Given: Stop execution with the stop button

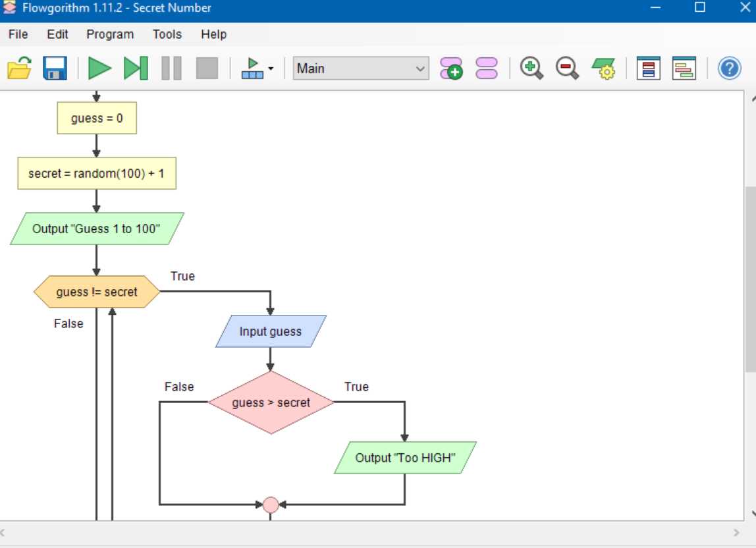Looking at the screenshot, I should 207,68.
